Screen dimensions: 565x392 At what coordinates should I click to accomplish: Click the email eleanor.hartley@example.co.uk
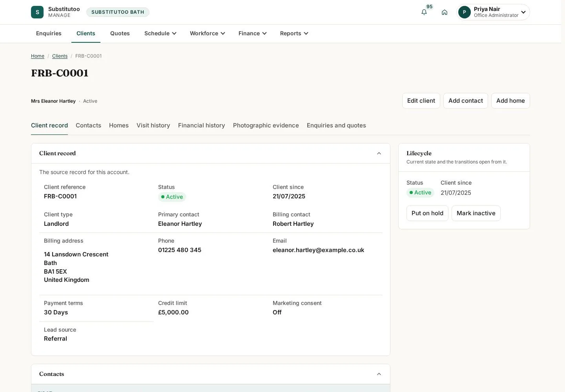tap(318, 250)
